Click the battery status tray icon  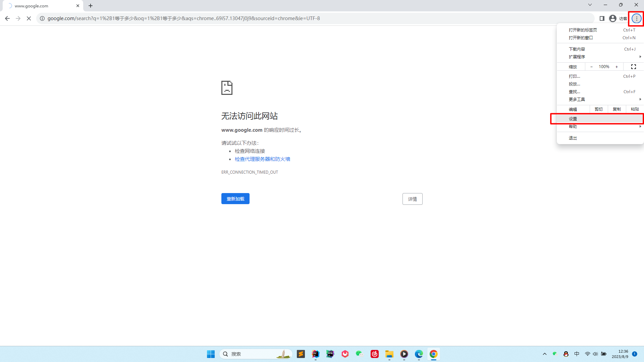click(604, 354)
